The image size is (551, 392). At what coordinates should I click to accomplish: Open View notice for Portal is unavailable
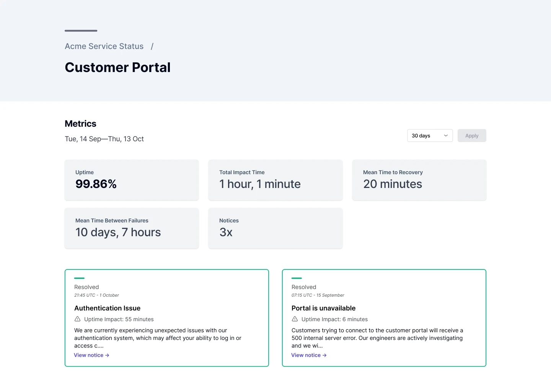coord(306,355)
